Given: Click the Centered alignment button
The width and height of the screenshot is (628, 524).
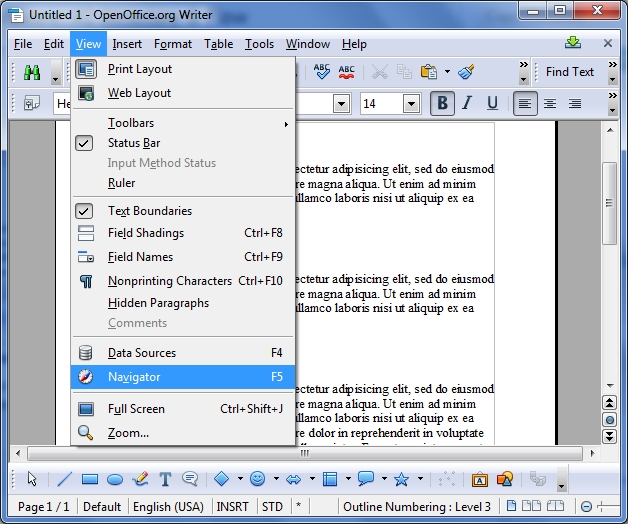Looking at the screenshot, I should pyautogui.click(x=550, y=103).
